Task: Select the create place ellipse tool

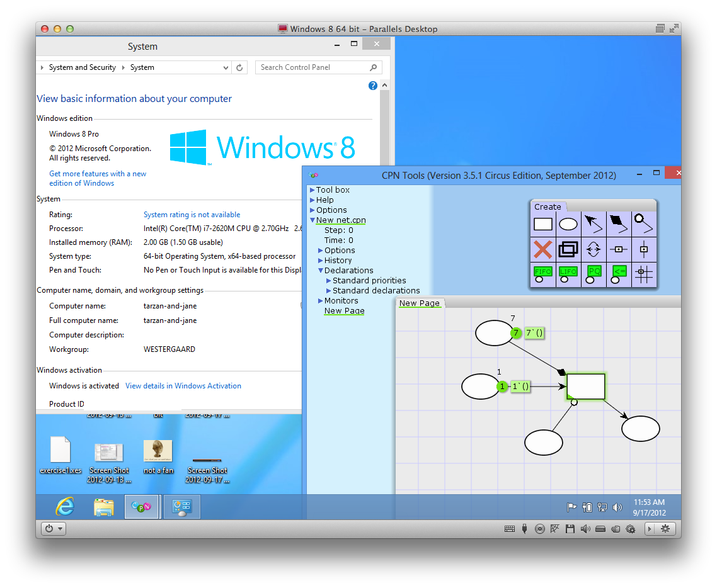Action: [x=568, y=224]
